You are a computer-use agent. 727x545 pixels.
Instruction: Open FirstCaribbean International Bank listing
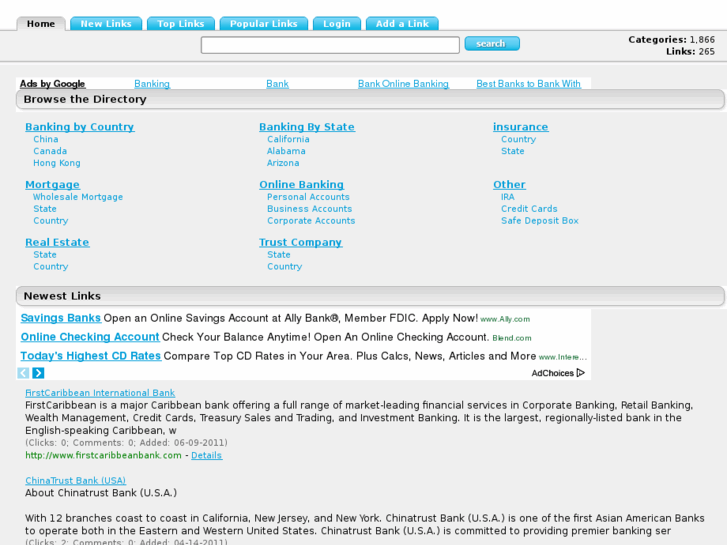100,393
